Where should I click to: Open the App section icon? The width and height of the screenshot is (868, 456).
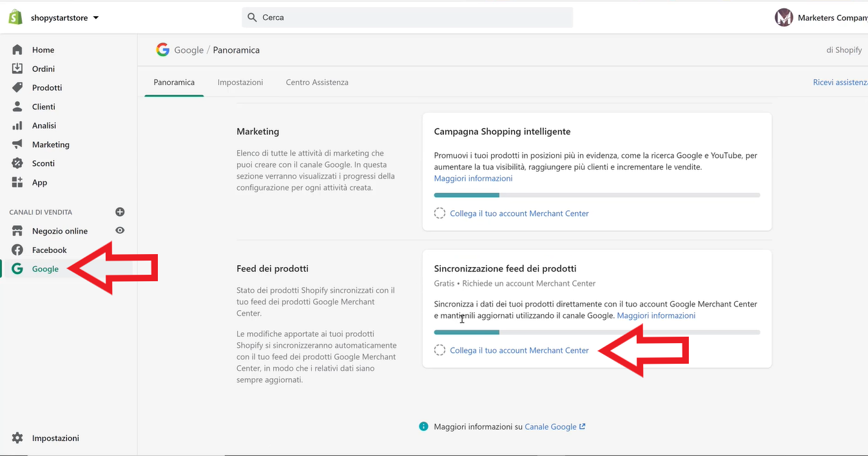point(17,183)
